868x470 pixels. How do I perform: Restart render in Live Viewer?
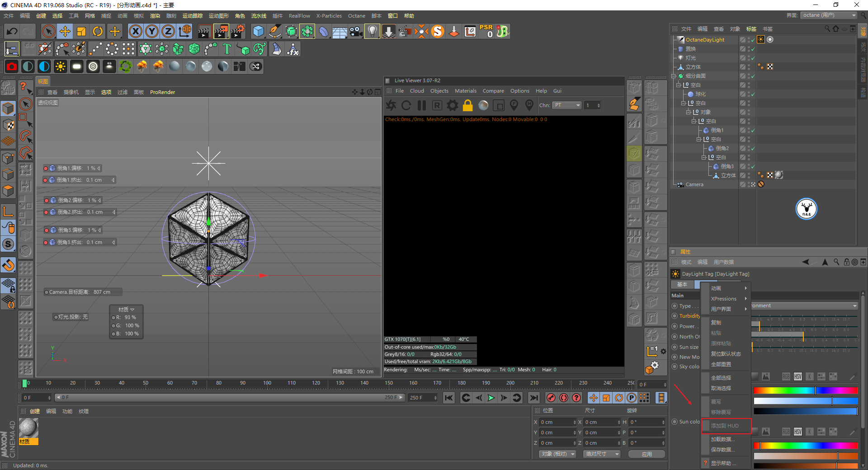pos(406,105)
